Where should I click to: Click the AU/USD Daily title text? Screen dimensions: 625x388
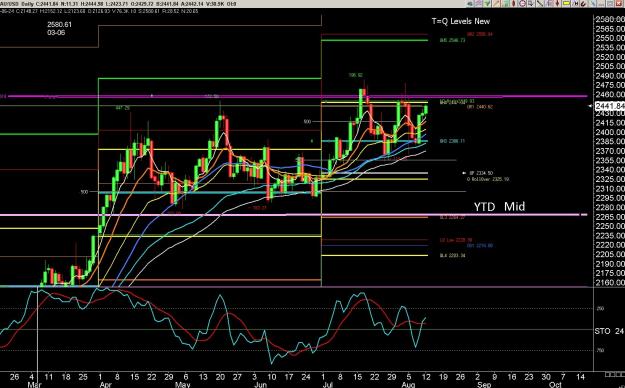coord(18,4)
